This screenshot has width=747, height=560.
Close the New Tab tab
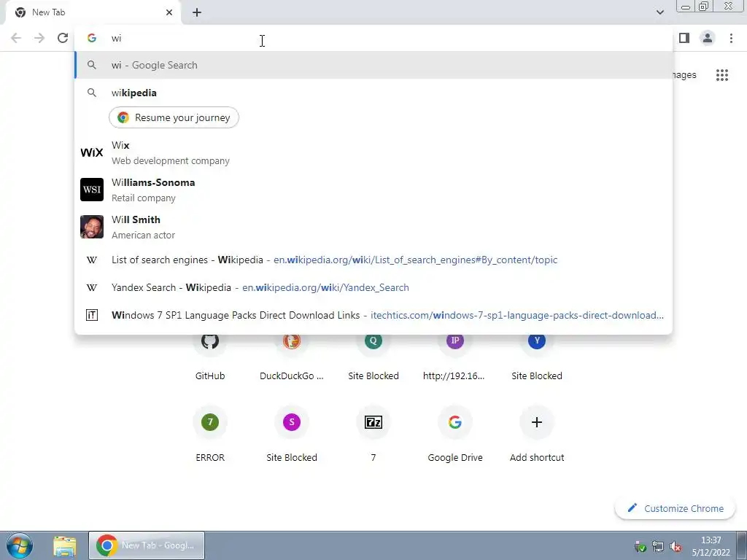pos(169,12)
